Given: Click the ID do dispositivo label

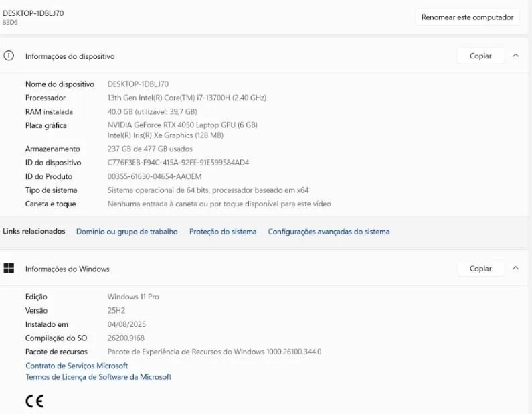Looking at the screenshot, I should (x=54, y=163).
